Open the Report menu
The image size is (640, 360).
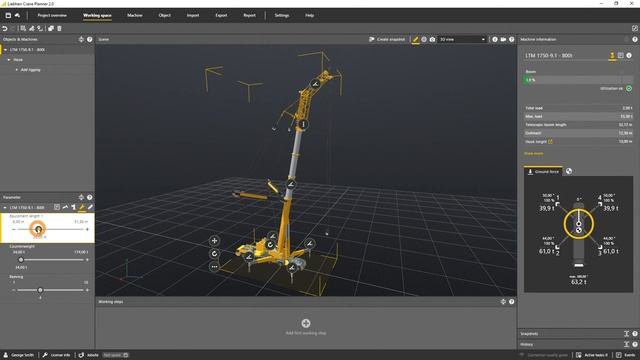[249, 16]
